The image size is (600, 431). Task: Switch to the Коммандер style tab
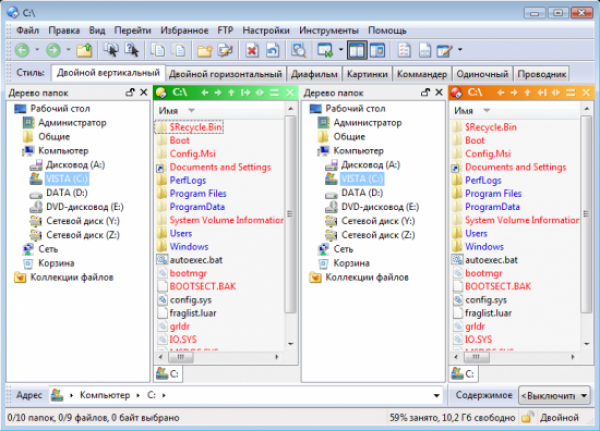(420, 73)
